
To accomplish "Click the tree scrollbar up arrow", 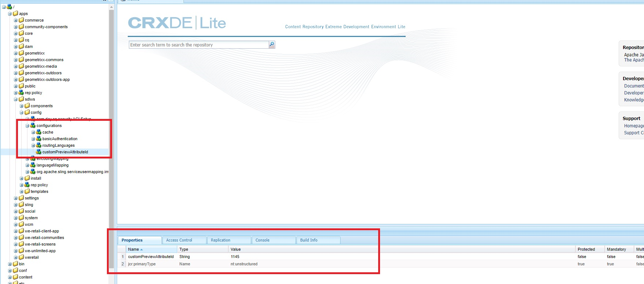I will click(111, 7).
